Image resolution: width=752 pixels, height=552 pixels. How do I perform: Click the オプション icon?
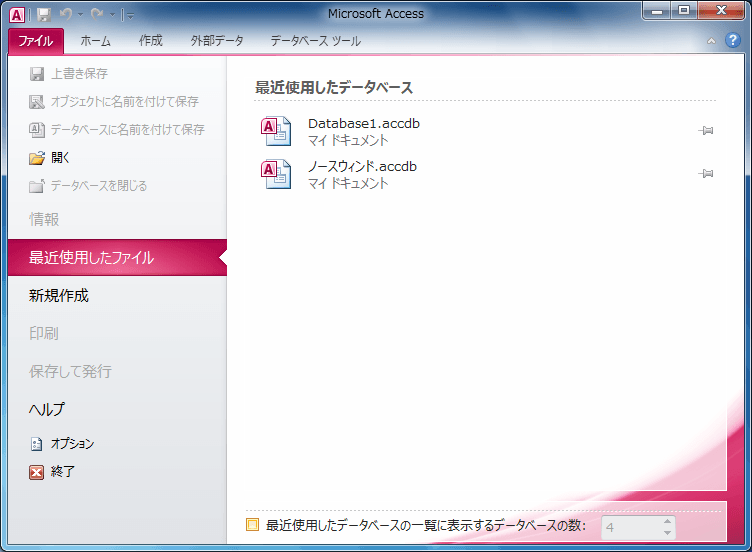36,444
